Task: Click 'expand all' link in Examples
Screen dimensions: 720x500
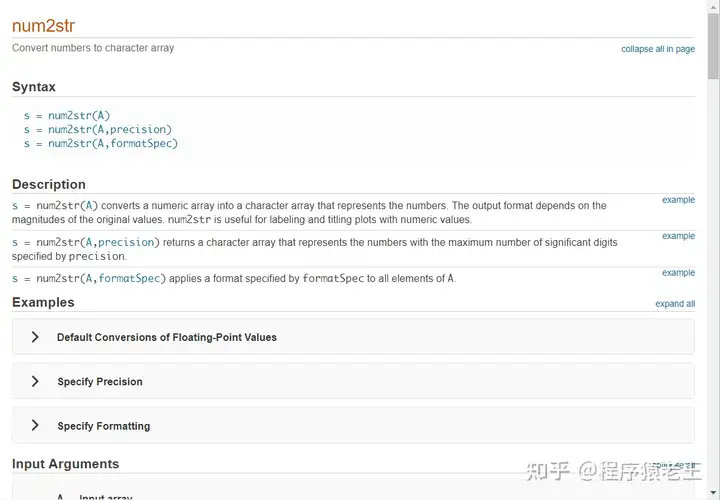Action: 675,304
